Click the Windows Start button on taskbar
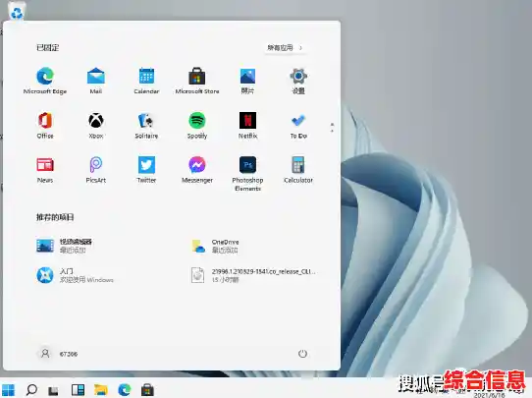 pos(9,390)
